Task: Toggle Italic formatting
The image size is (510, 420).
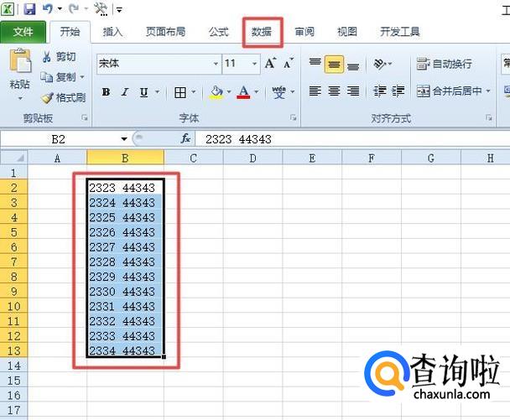Action: coord(125,92)
